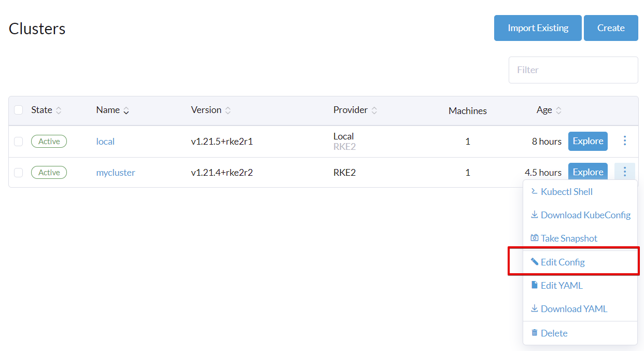The height and width of the screenshot is (351, 644).
Task: Click the Edit Config pencil icon
Action: [535, 262]
